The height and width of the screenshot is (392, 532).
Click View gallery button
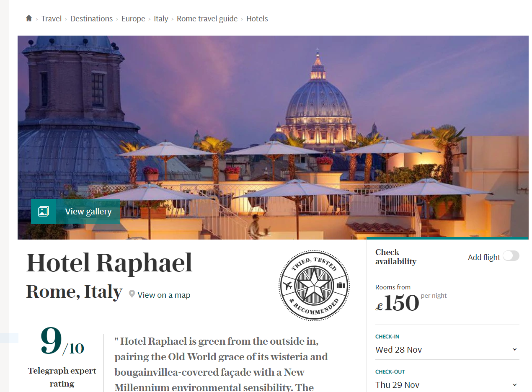tap(76, 211)
